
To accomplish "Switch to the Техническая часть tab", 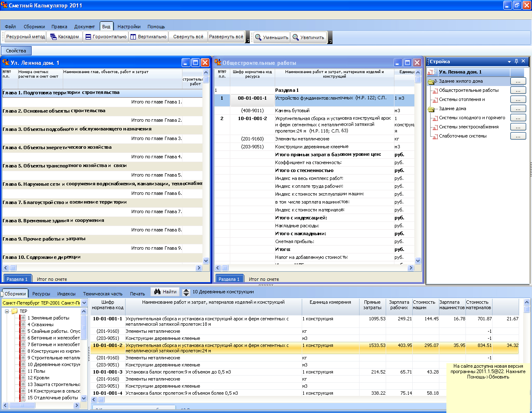I will point(103,294).
